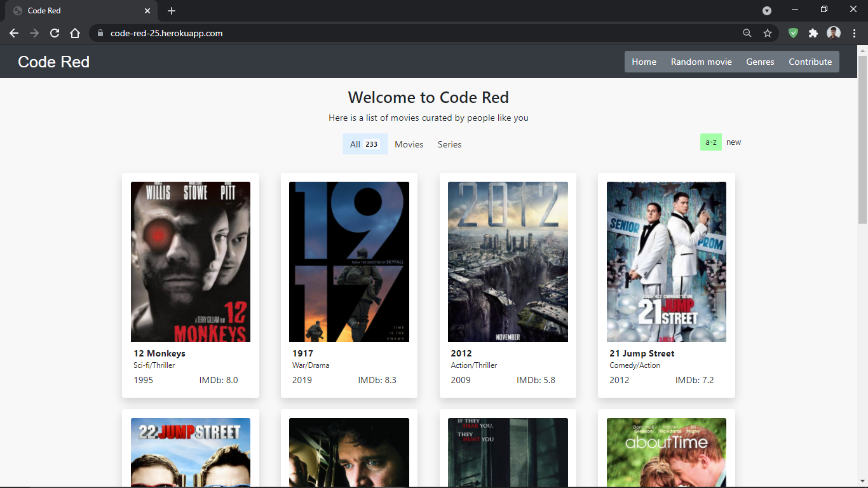Screen dimensions: 868x488
Task: Go back using browser back arrow
Action: 14,33
